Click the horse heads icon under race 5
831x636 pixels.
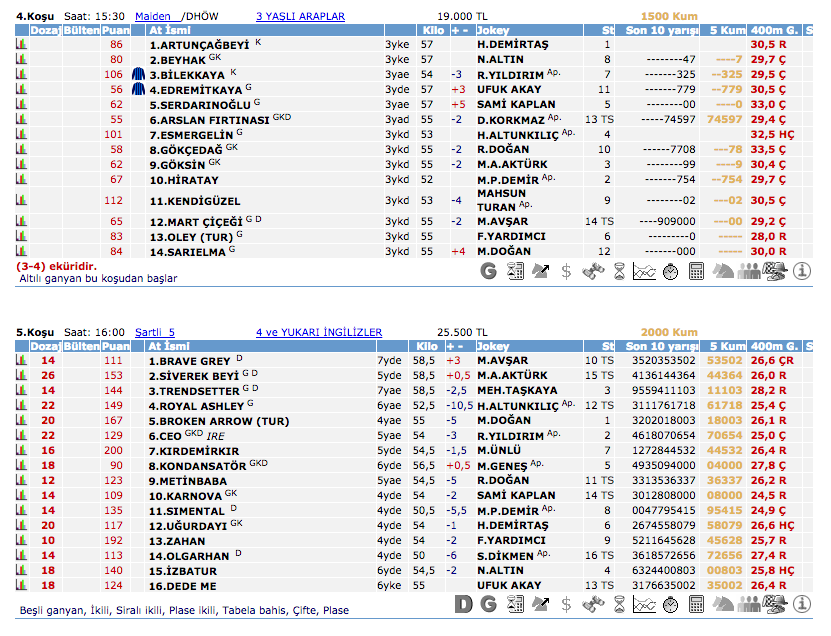(723, 603)
